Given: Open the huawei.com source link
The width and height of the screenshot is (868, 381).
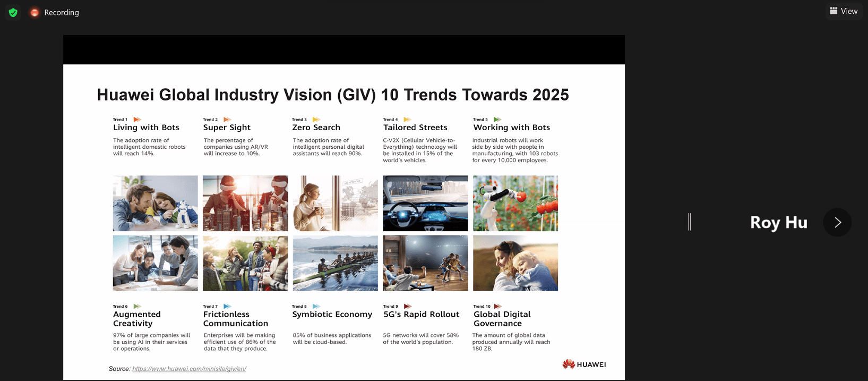Looking at the screenshot, I should pyautogui.click(x=189, y=369).
